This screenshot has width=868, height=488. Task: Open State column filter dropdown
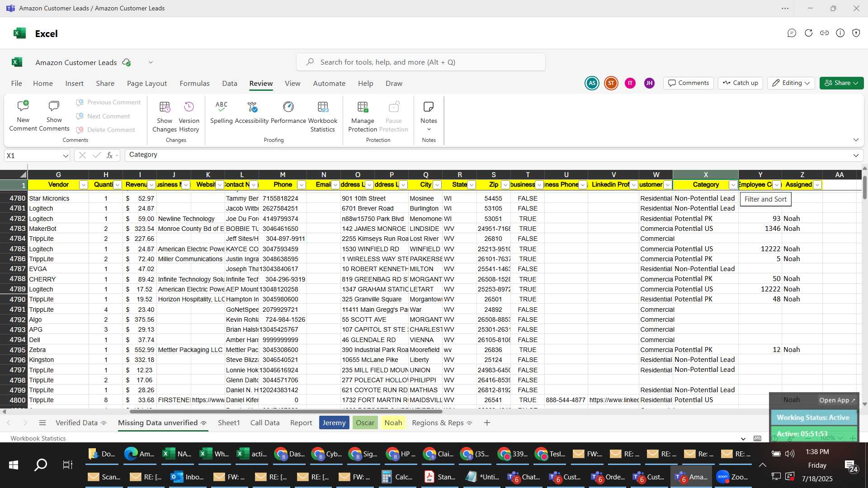(x=472, y=185)
